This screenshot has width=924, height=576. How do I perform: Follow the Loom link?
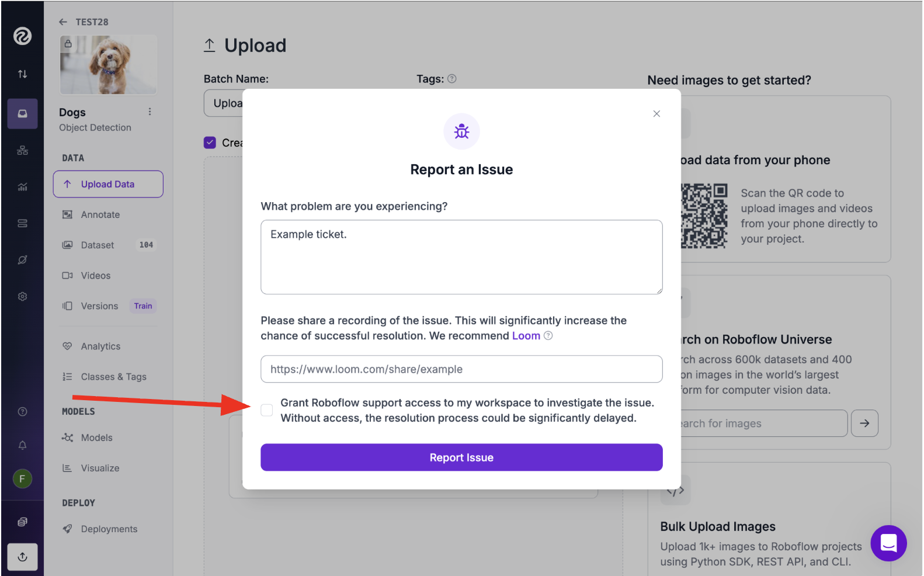[526, 336]
